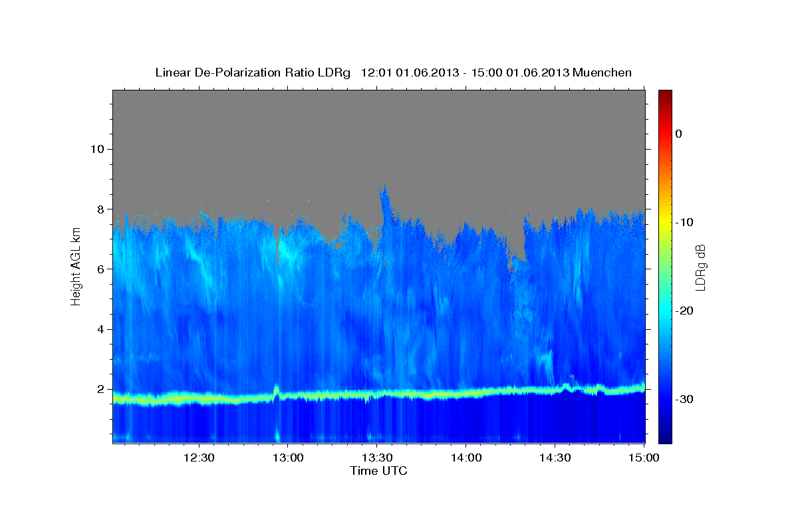
Task: Click the colorbar value 0
Action: [678, 134]
